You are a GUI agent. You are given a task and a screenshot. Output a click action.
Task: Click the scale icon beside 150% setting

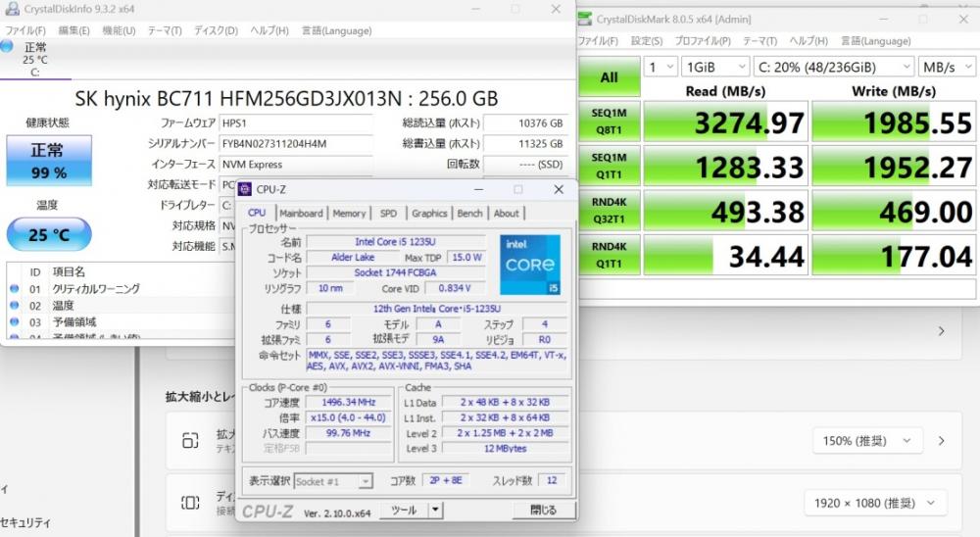[190, 440]
